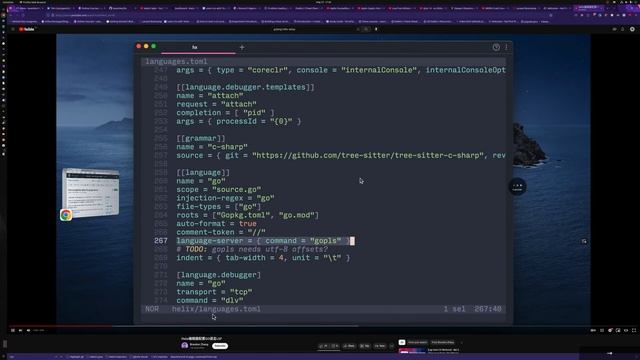Open the YouTube account avatar menu
This screenshot has height=360, width=640.
(x=632, y=29)
